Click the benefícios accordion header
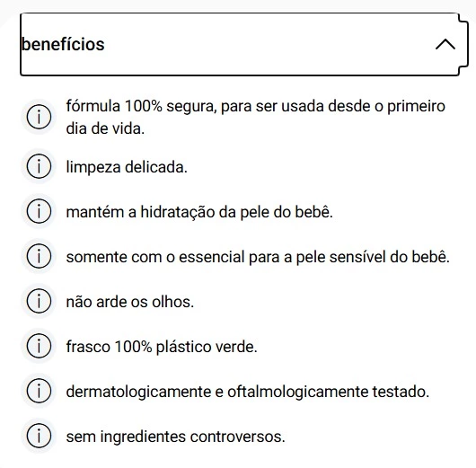The height and width of the screenshot is (468, 476). (240, 44)
